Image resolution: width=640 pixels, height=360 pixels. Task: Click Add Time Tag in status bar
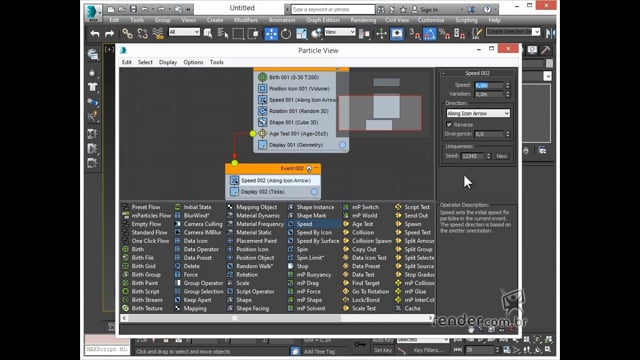tap(319, 351)
